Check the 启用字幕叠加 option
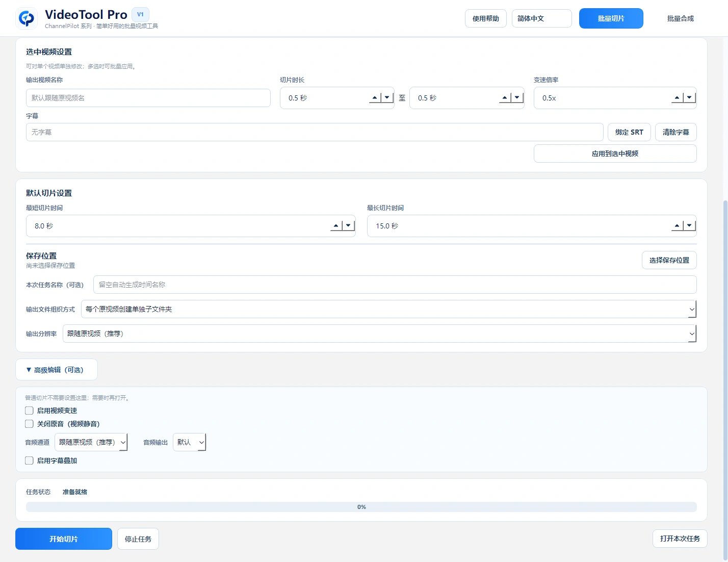Screen dimensions: 728x562 coord(29,461)
